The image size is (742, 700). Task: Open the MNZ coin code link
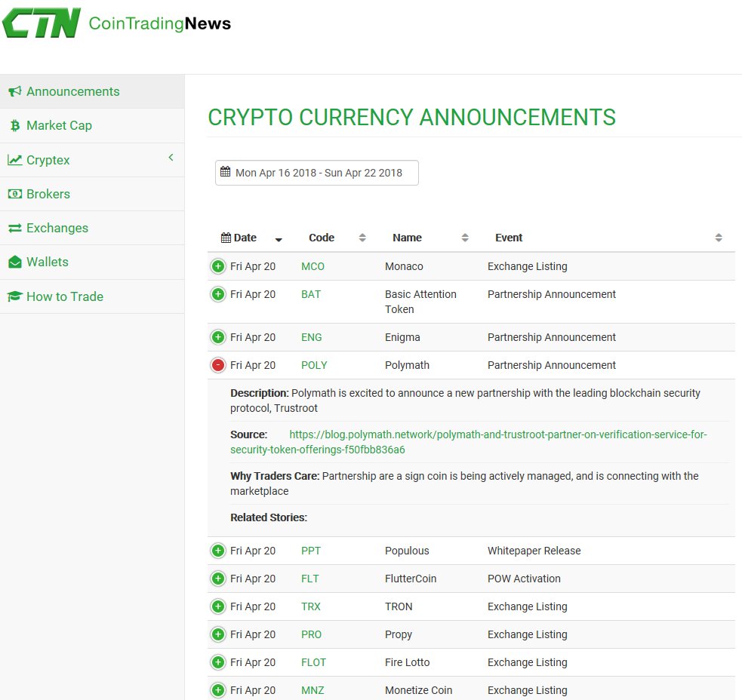[x=313, y=690]
